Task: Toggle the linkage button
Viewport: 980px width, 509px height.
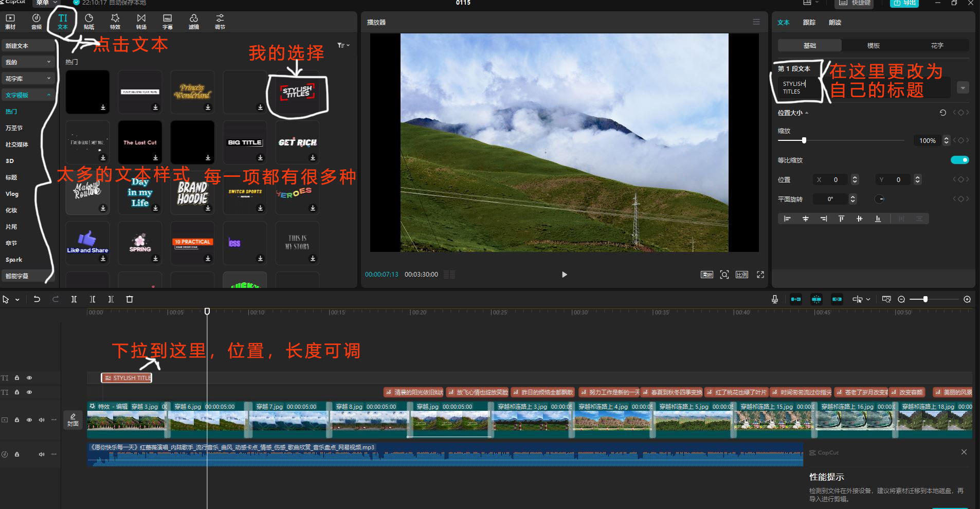Action: point(837,299)
